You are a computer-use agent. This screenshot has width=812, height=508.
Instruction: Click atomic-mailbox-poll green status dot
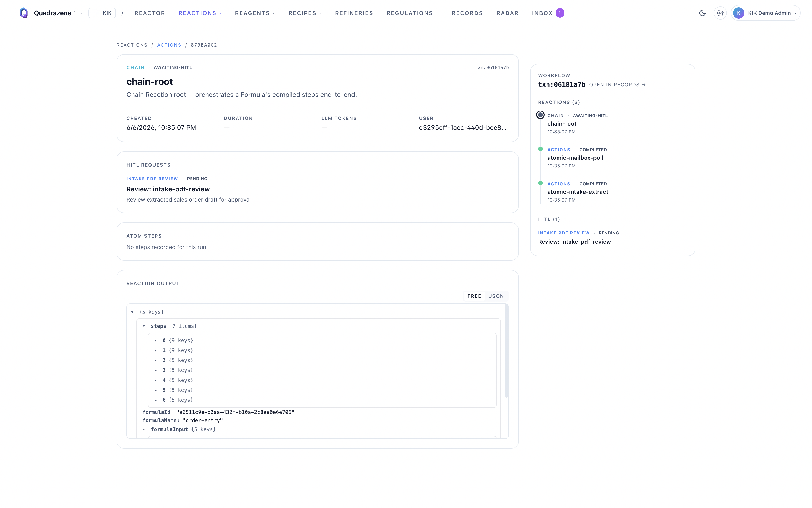pyautogui.click(x=540, y=149)
